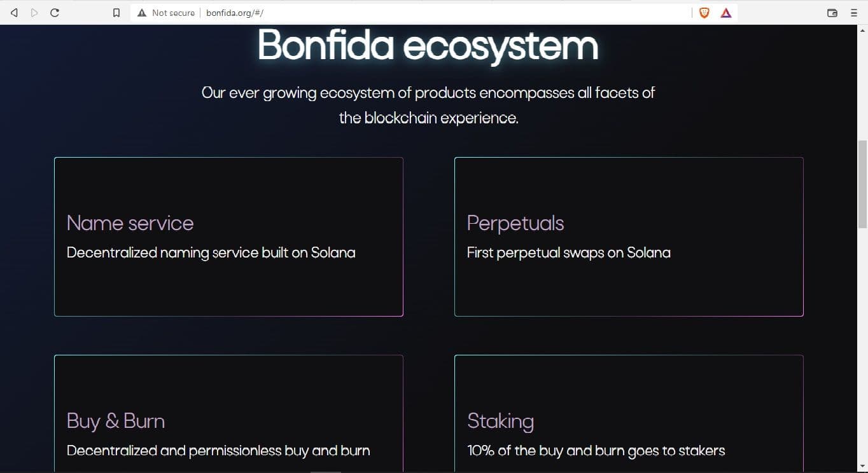Bookmark this page with the bookmark icon
Viewport: 868px width, 473px height.
click(x=116, y=13)
